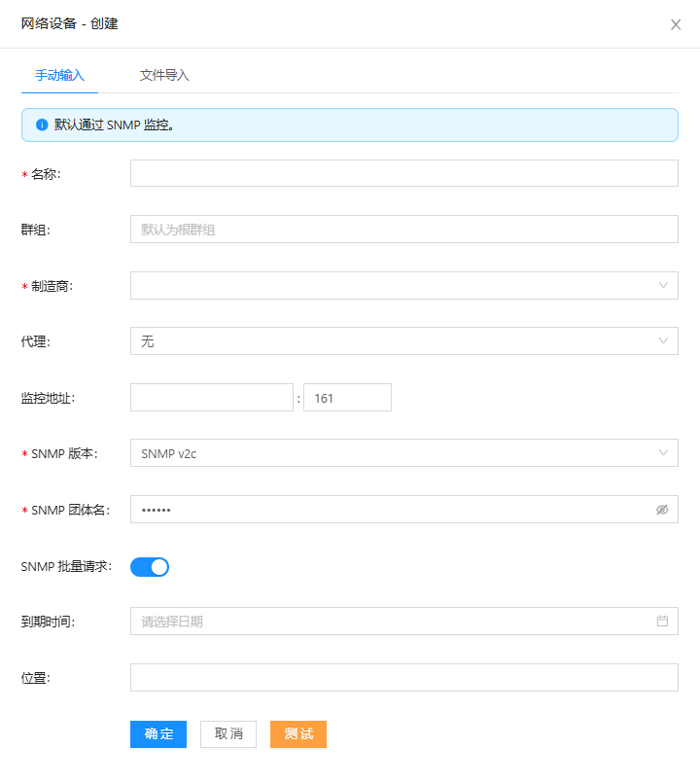
Task: Click the 位置 input field
Action: pyautogui.click(x=403, y=677)
